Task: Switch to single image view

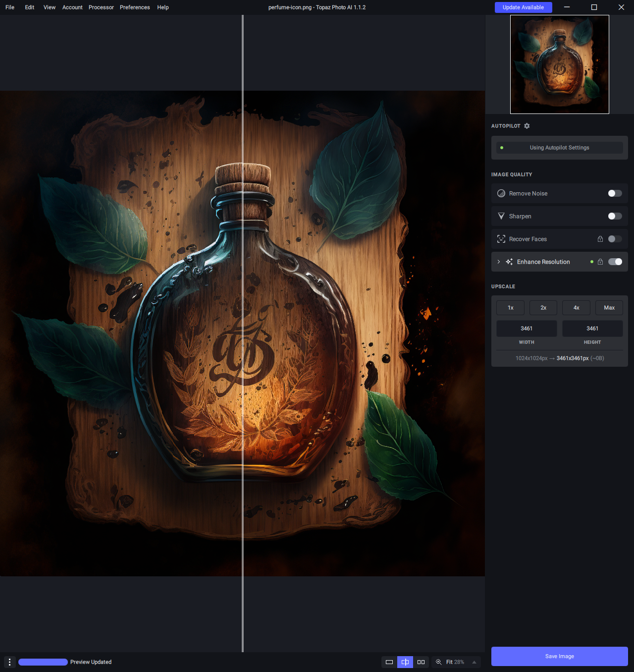Action: coord(389,662)
